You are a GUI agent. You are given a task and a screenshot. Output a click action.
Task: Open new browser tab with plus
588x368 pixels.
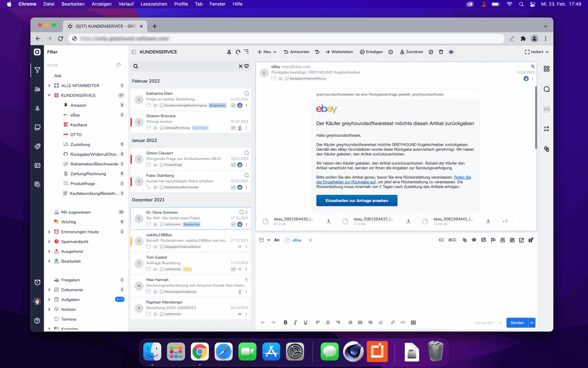point(155,26)
